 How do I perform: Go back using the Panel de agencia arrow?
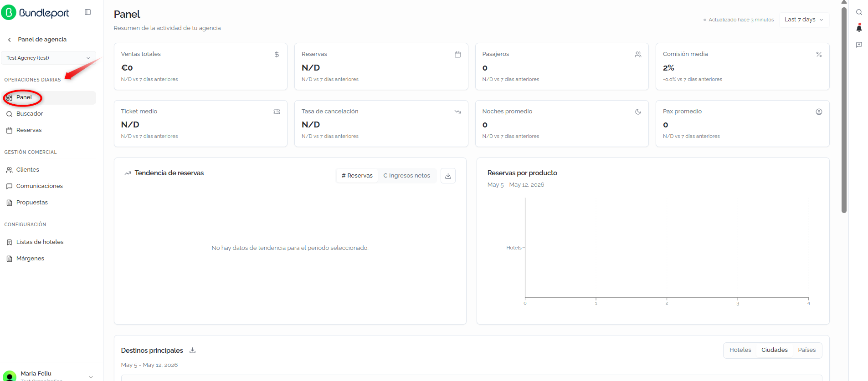10,40
